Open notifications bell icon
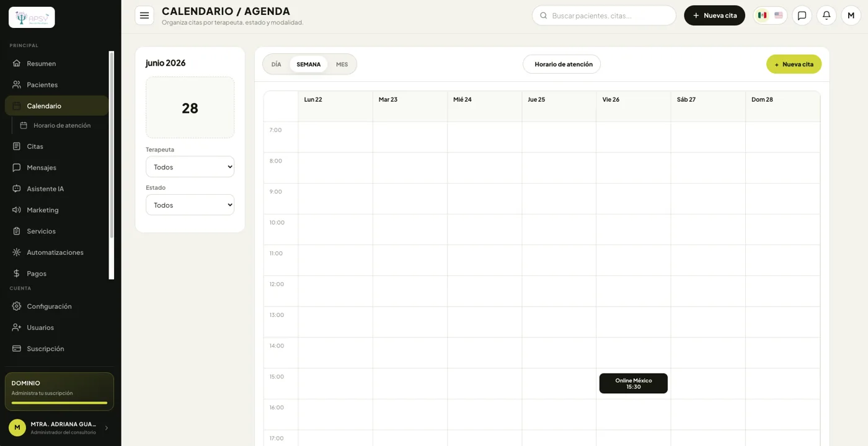The width and height of the screenshot is (868, 446). tap(826, 16)
